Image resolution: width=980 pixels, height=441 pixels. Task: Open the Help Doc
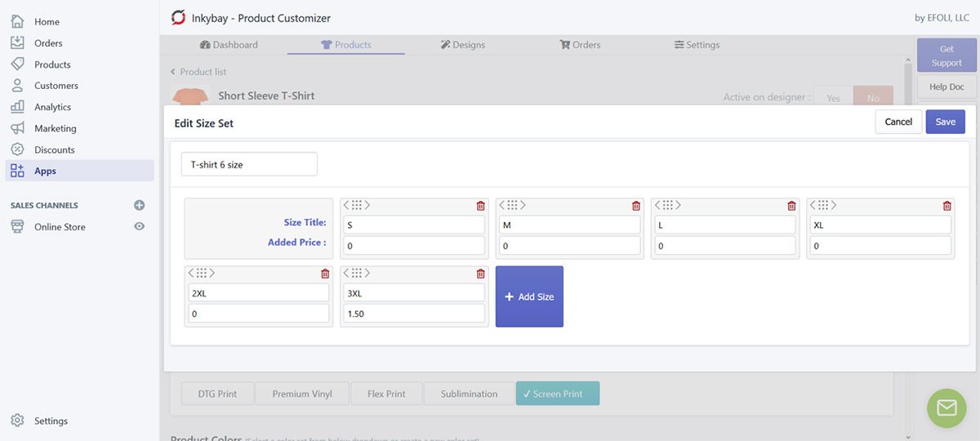tap(947, 87)
